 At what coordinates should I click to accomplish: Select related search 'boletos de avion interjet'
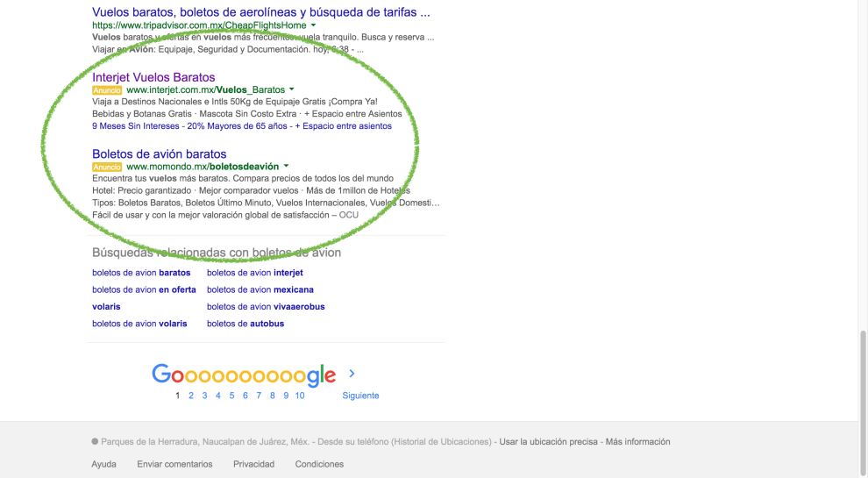(254, 273)
